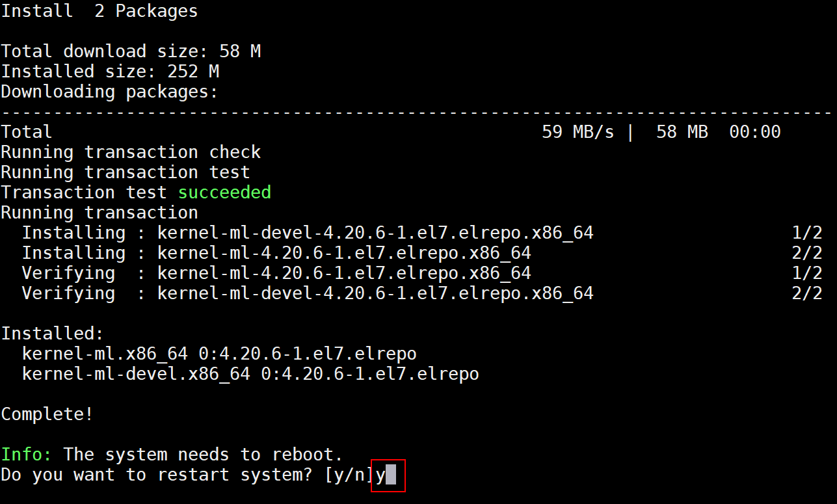Click Verifying kernel-ml-devel-4.20.6-1 package name
Screen dimensions: 837x504
click(x=375, y=293)
